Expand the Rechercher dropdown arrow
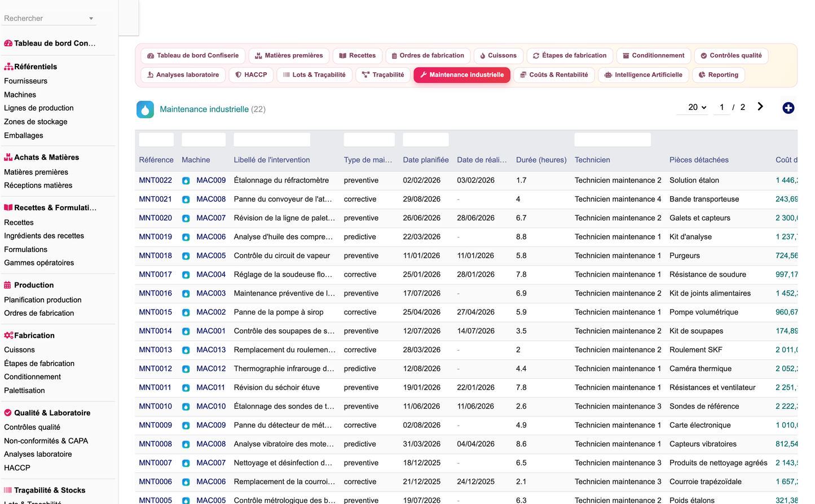Viewport: 815px width, 504px height. tap(91, 19)
